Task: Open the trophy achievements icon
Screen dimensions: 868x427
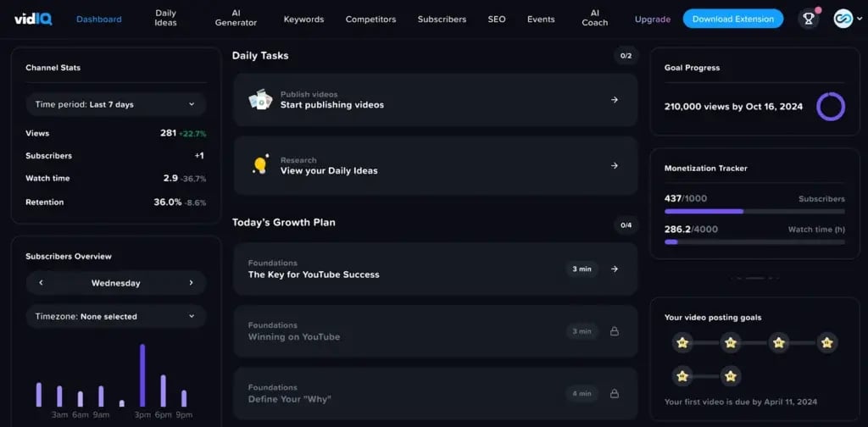Action: pyautogui.click(x=808, y=19)
